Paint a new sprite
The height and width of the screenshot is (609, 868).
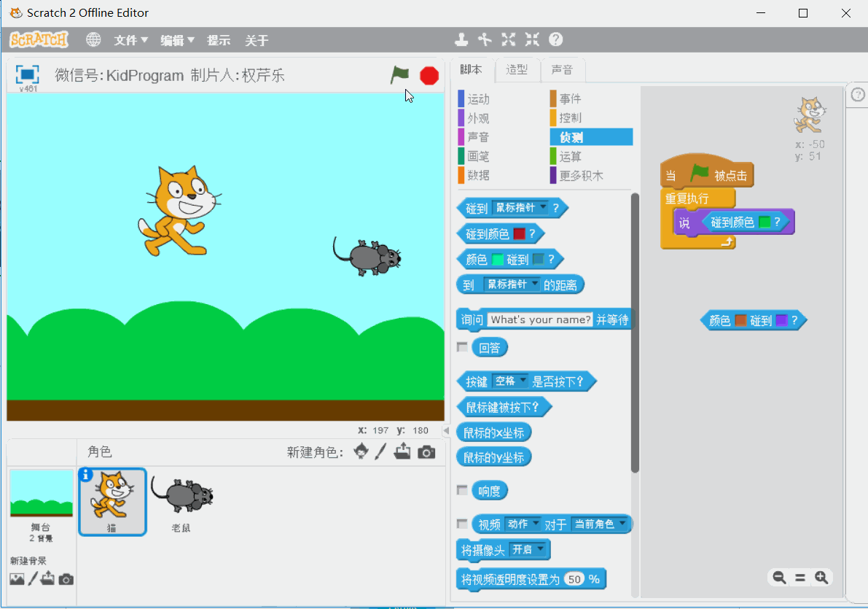click(x=380, y=451)
